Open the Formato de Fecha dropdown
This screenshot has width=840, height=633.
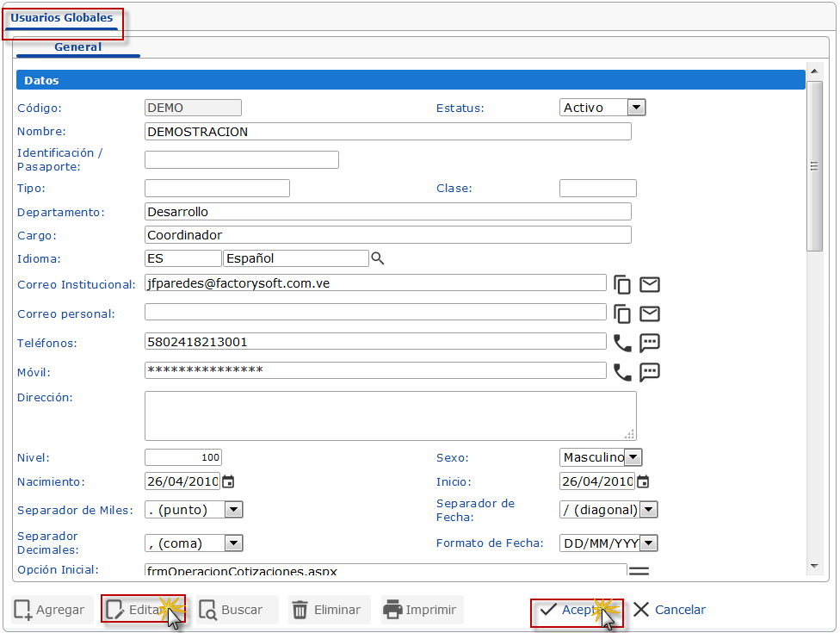click(x=648, y=543)
